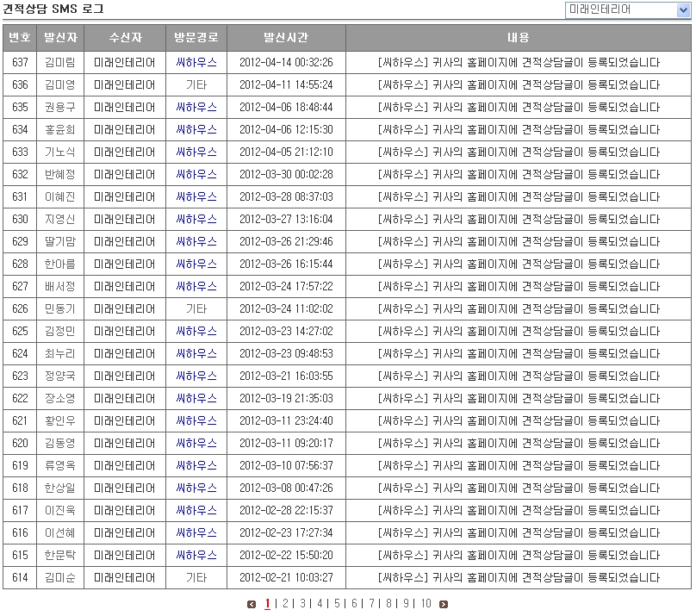
Task: Click the 번호 column header
Action: point(20,38)
